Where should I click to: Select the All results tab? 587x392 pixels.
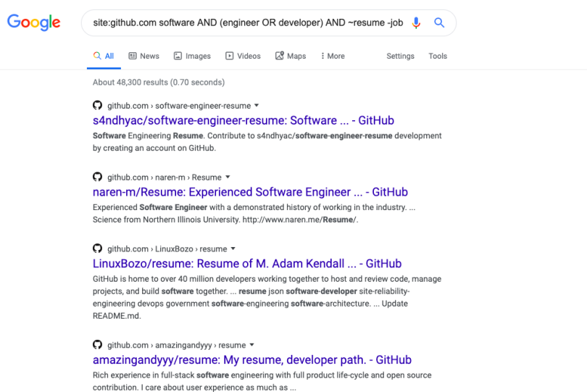tap(104, 57)
